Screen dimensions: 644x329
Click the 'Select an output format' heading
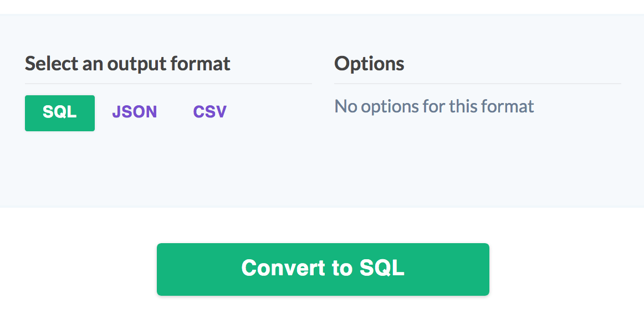point(127,63)
